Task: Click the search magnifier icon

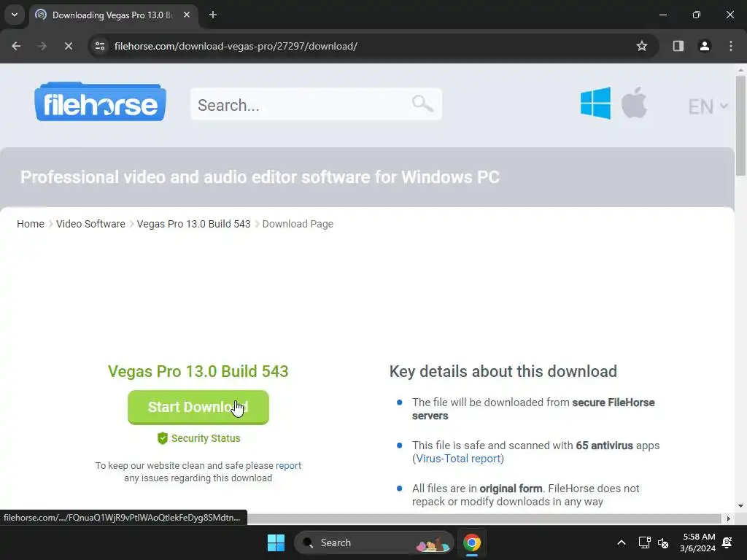Action: point(422,104)
